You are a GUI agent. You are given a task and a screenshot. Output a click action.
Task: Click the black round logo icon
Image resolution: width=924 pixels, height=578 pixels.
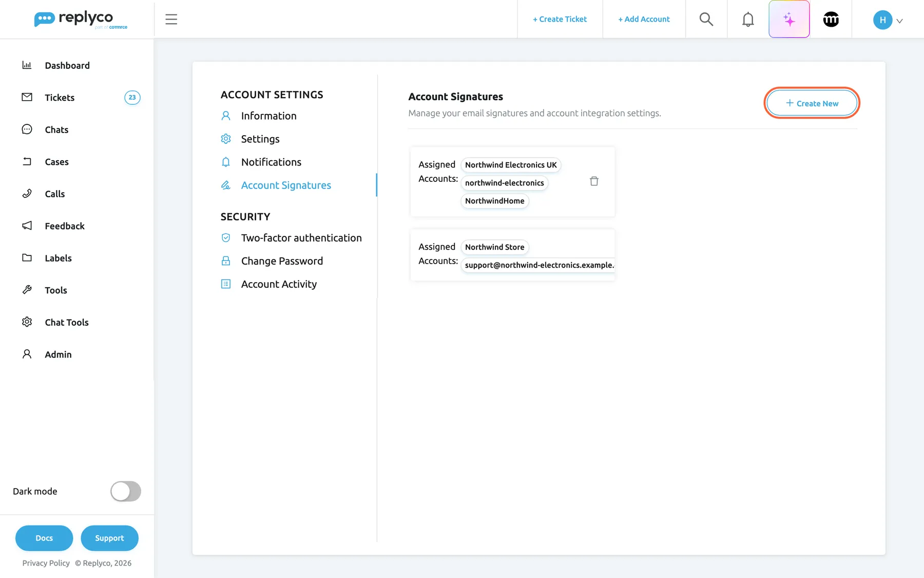click(831, 20)
